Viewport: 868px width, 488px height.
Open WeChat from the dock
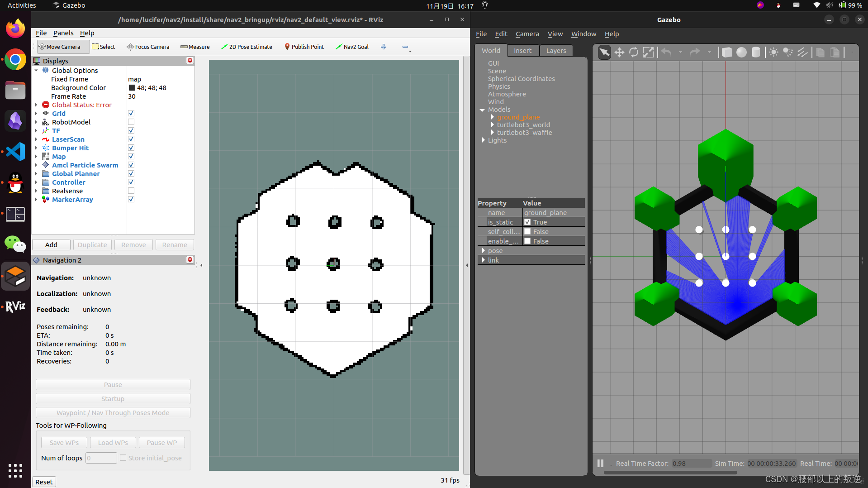[15, 244]
